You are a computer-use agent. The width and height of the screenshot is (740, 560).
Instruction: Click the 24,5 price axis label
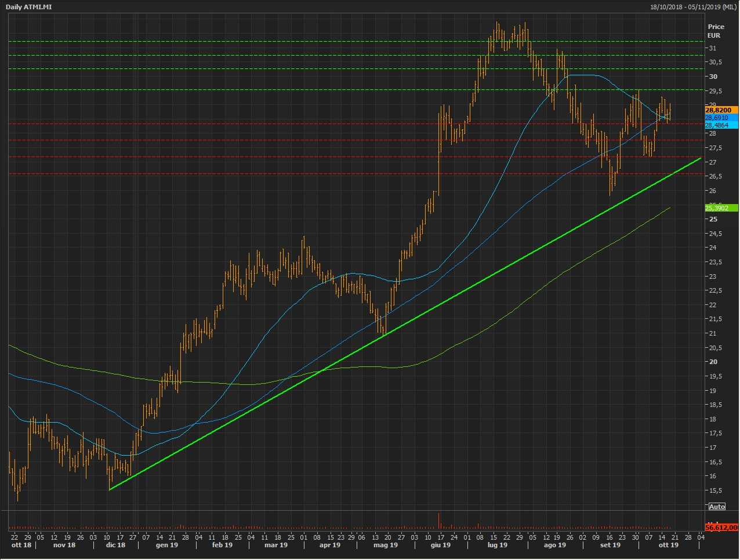coord(716,234)
